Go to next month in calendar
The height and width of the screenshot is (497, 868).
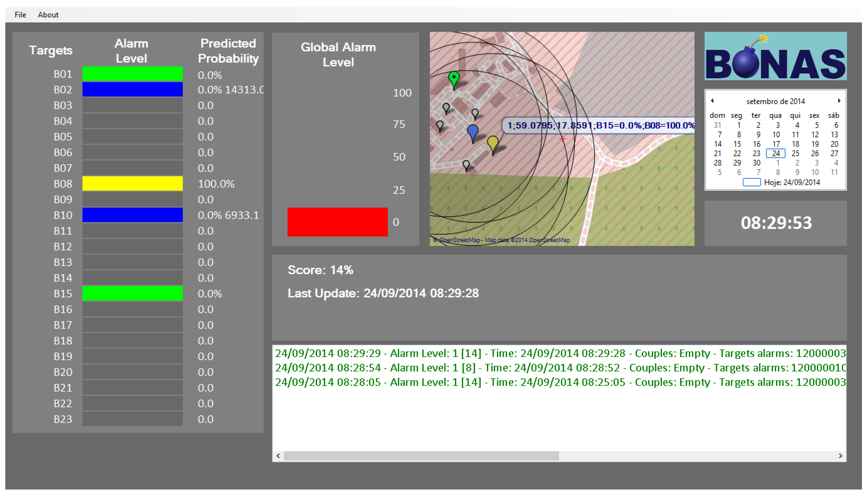pyautogui.click(x=839, y=101)
